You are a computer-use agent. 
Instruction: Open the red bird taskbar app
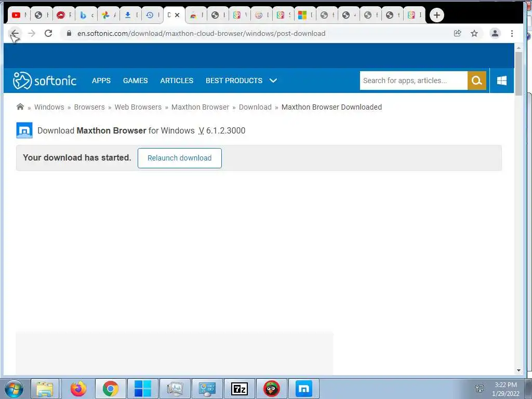[271, 389]
